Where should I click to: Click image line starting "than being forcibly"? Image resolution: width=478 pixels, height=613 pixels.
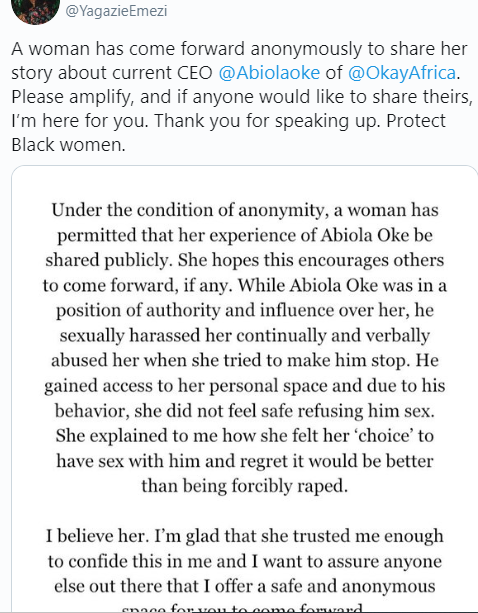(x=245, y=486)
